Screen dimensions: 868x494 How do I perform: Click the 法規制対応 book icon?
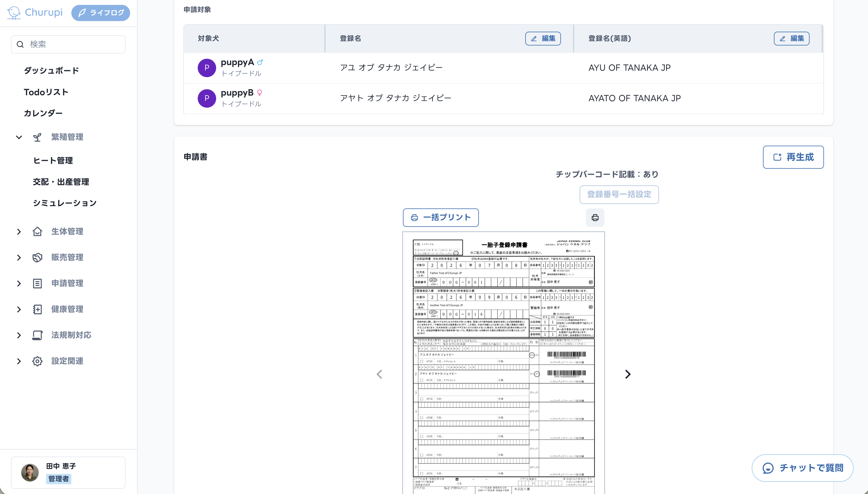(37, 335)
